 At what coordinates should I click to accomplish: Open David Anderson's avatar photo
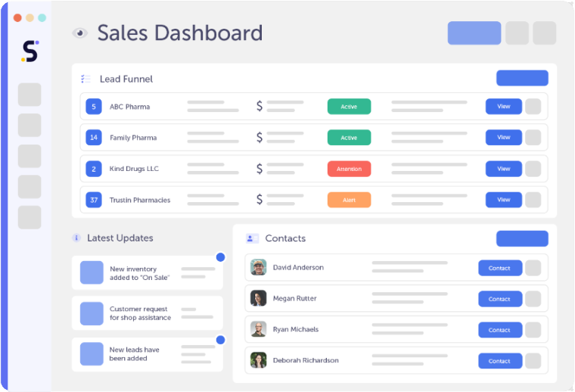click(258, 267)
